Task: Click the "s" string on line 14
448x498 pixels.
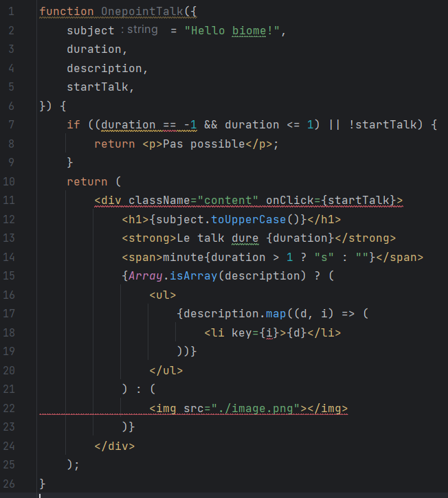Action: pos(324,258)
